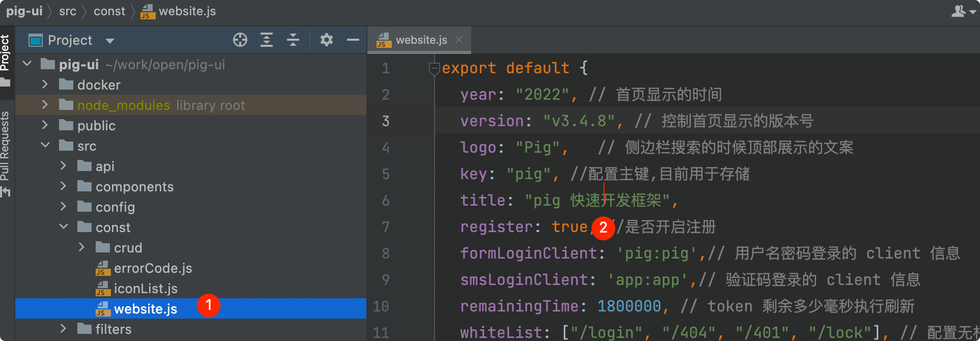This screenshot has width=980, height=341.
Task: Click the Collapse All icon in Project panel
Action: tap(293, 40)
